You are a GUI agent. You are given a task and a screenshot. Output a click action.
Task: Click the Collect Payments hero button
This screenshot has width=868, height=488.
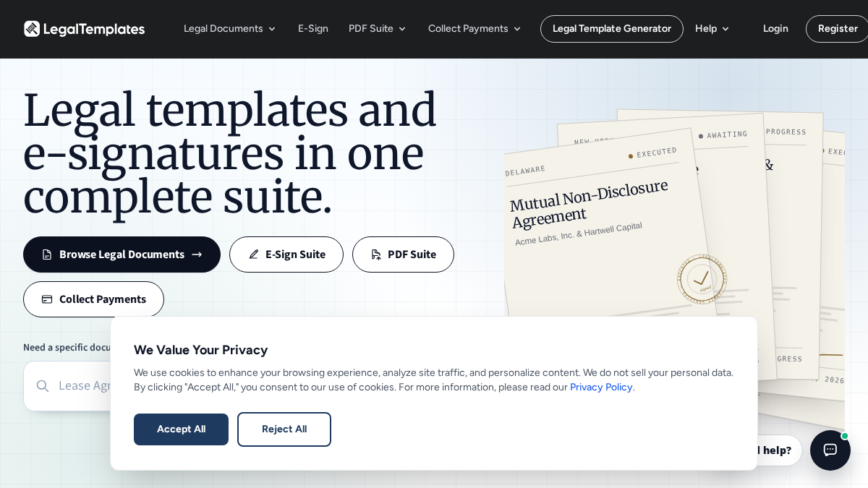click(93, 299)
